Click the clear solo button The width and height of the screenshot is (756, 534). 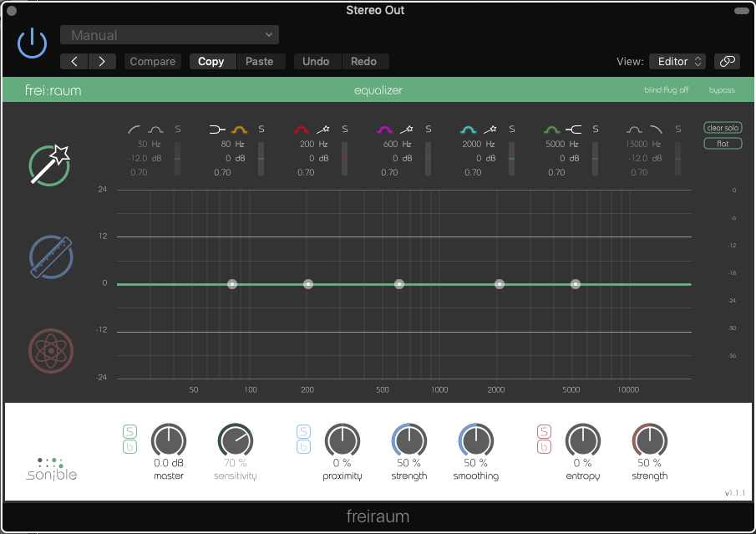(x=723, y=128)
